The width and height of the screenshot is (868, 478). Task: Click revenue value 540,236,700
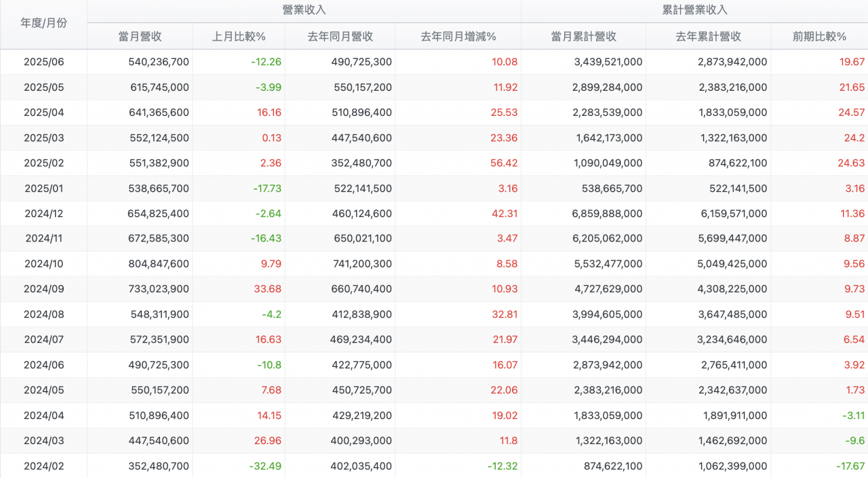(x=159, y=62)
